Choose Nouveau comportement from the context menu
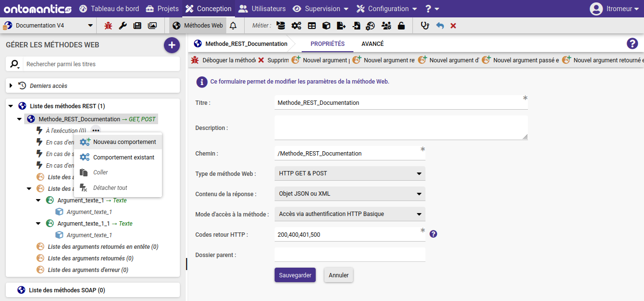644x301 pixels. coord(118,142)
